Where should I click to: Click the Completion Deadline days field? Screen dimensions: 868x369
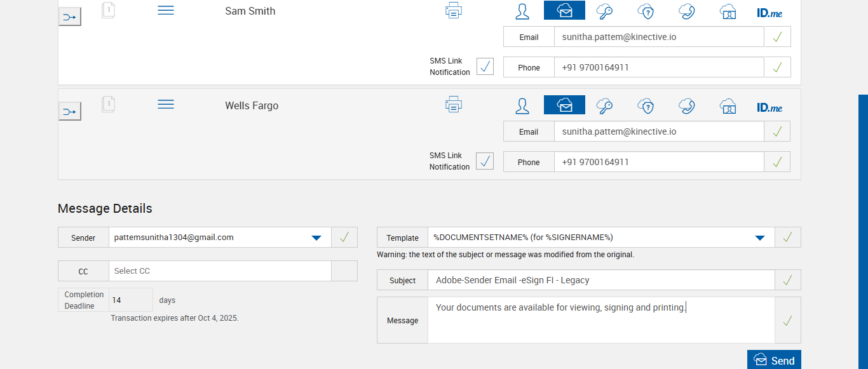click(x=130, y=300)
